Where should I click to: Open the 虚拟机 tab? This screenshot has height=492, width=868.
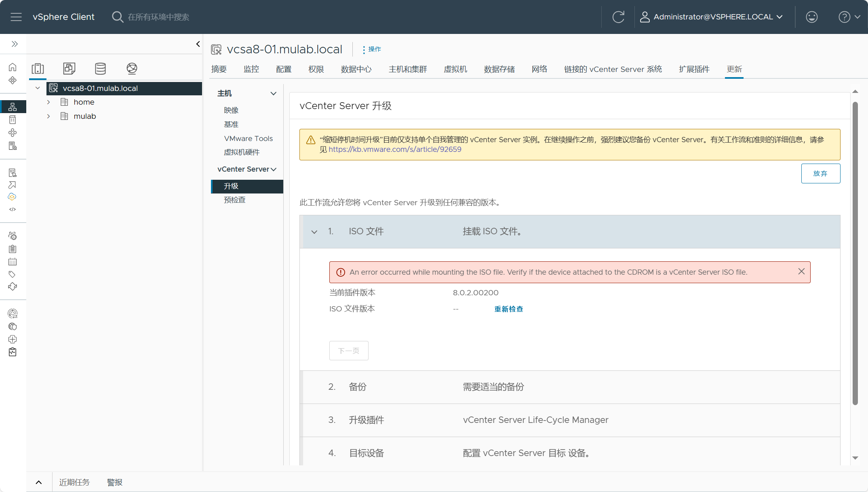coord(455,69)
